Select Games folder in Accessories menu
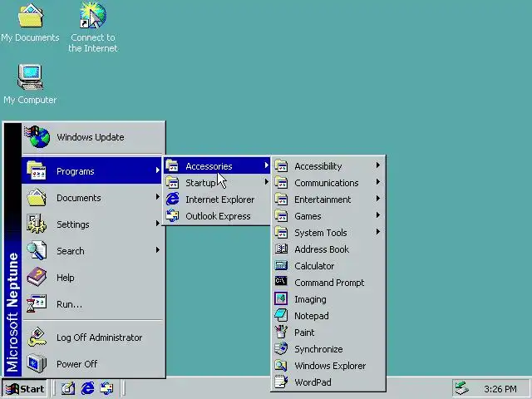This screenshot has width=532, height=399. coord(328,216)
